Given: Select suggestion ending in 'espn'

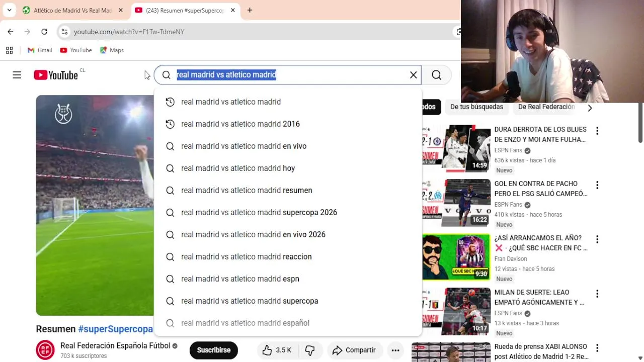Looking at the screenshot, I should point(288,279).
